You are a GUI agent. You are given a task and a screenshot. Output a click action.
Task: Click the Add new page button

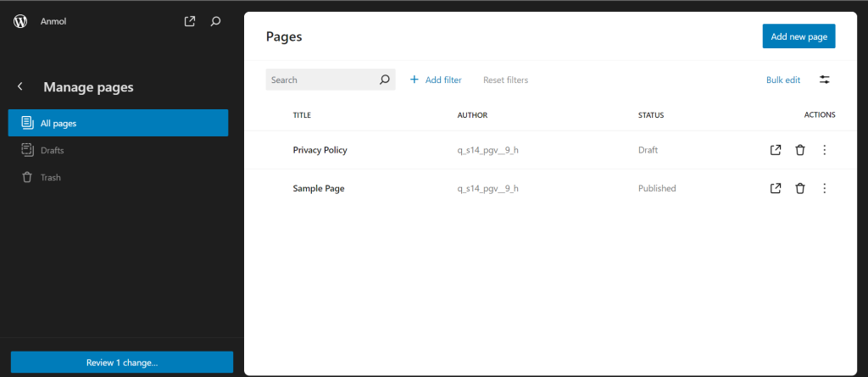coord(798,36)
